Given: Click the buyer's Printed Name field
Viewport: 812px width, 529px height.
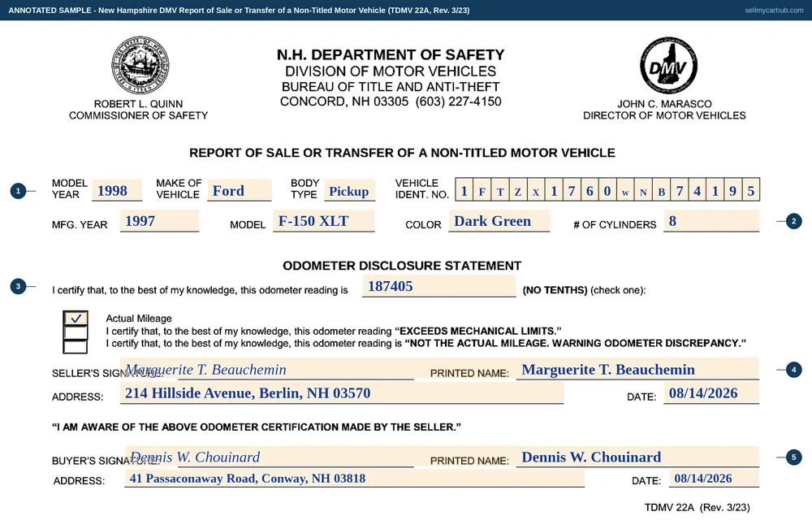Looking at the screenshot, I should (x=637, y=457).
